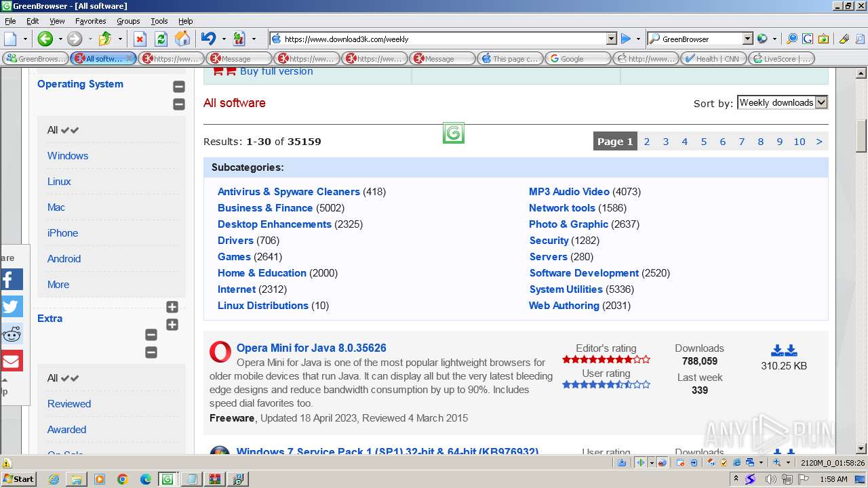Click the blue Go arrow beside the address bar

point(626,39)
